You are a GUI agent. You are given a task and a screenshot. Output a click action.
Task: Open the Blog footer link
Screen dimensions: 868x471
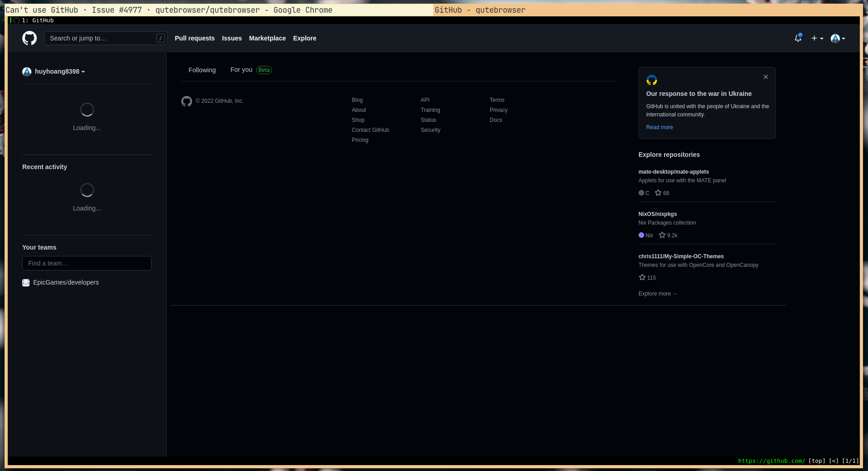[357, 100]
